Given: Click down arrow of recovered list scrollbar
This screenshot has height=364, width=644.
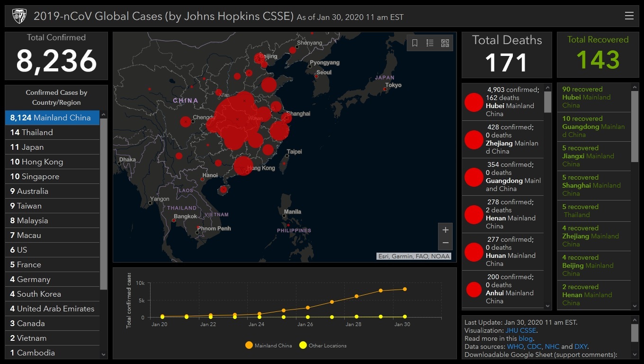Looking at the screenshot, I should (x=635, y=306).
